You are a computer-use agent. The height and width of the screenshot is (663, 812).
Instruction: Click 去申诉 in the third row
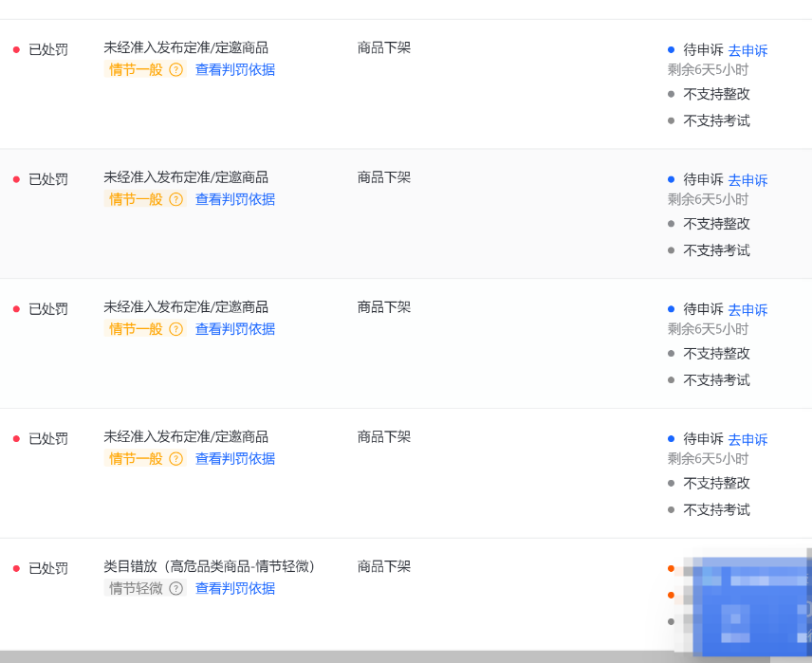[747, 310]
